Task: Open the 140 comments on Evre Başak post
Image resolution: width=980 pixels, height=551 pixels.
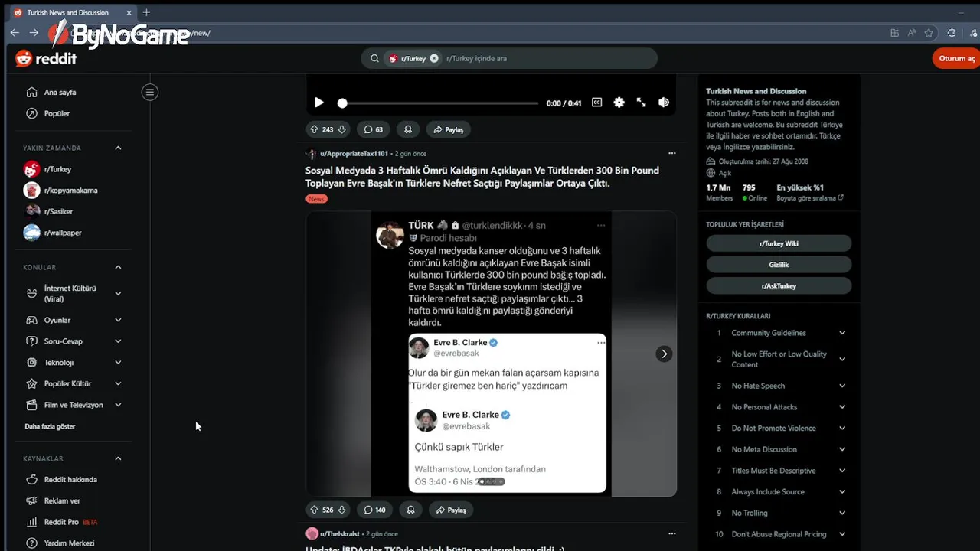Action: pos(374,510)
